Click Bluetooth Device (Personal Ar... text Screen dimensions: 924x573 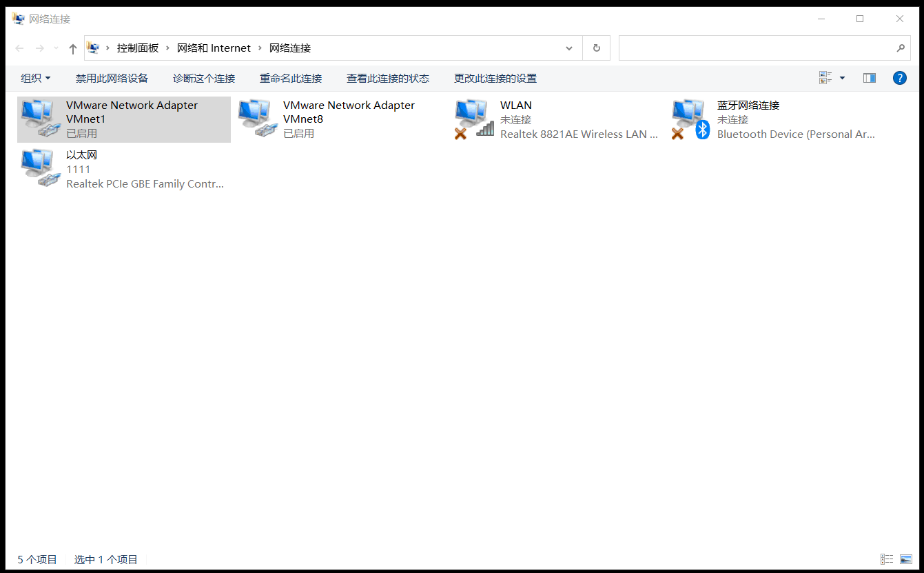click(x=796, y=134)
